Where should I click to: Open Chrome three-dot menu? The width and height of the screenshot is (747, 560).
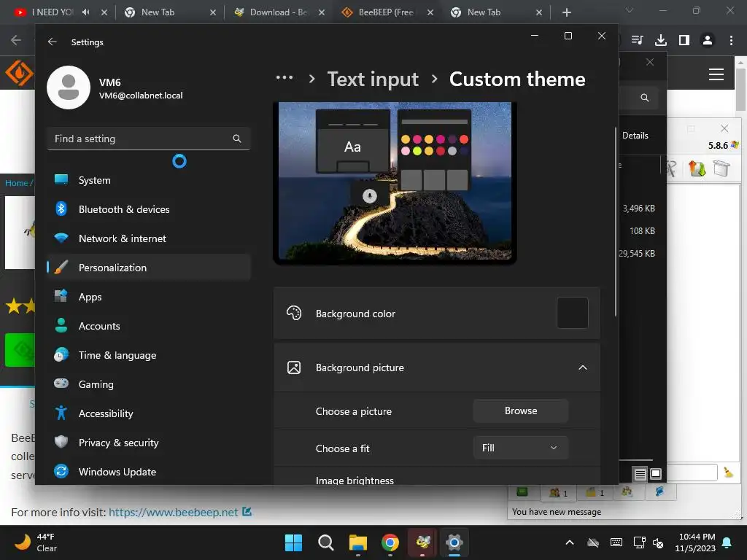[x=731, y=41]
